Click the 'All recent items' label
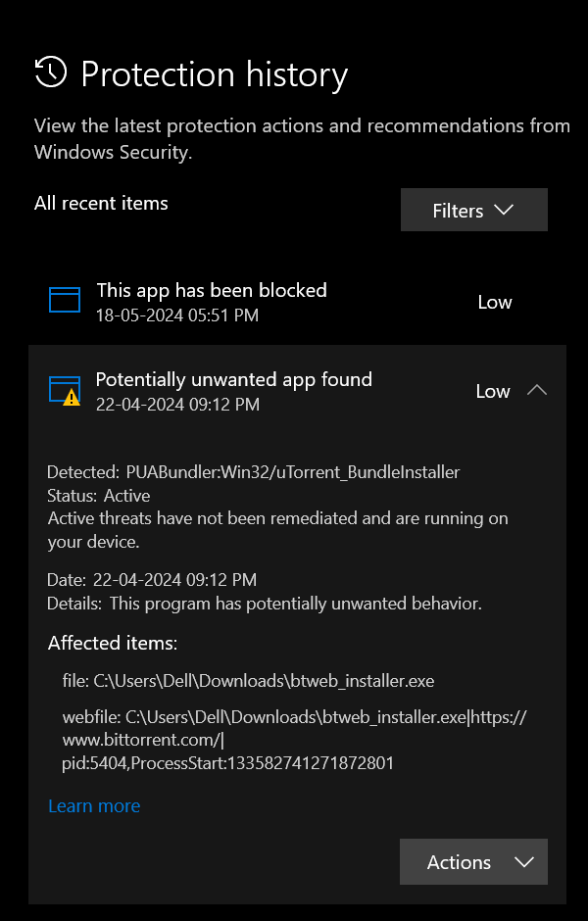Screen dimensions: 588x921 click(101, 203)
